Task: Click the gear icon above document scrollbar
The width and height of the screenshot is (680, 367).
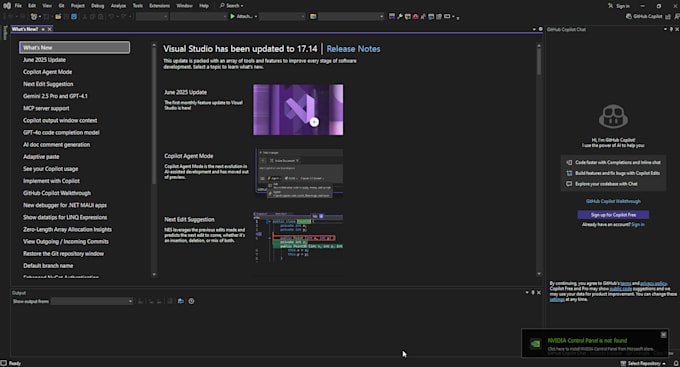Action: (x=540, y=29)
